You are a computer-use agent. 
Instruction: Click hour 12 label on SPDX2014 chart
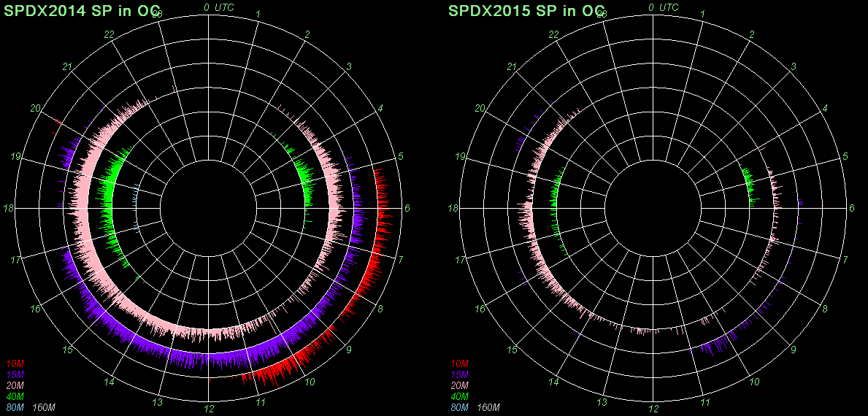209,409
